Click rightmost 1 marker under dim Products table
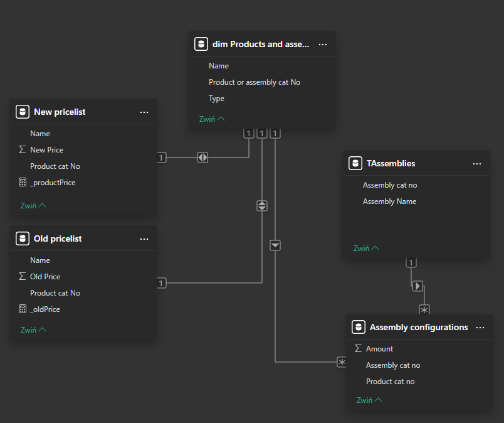This screenshot has height=423, width=504. pyautogui.click(x=275, y=133)
